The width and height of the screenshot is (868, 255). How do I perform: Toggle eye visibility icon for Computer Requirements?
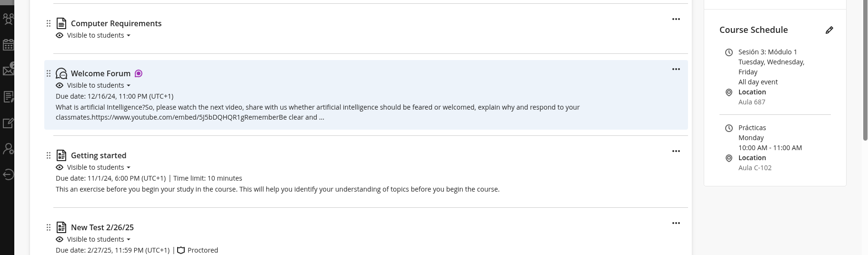tap(60, 35)
